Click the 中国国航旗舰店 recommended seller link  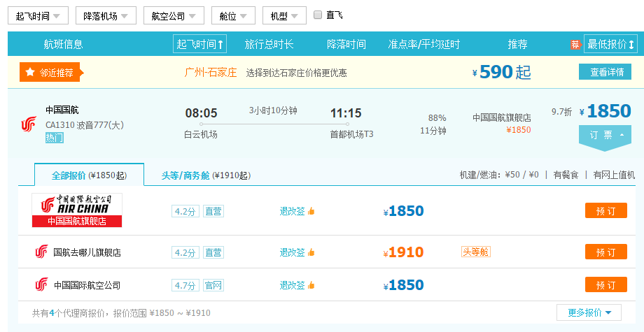(x=502, y=117)
